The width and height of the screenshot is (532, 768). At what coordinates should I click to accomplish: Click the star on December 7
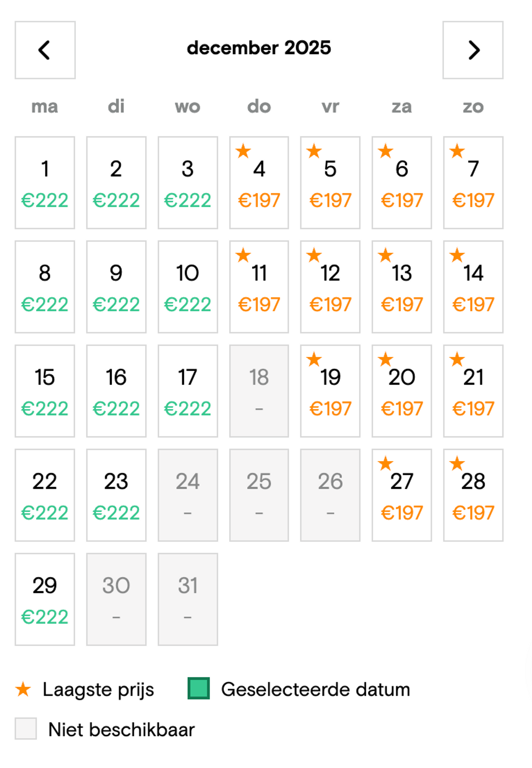(457, 151)
